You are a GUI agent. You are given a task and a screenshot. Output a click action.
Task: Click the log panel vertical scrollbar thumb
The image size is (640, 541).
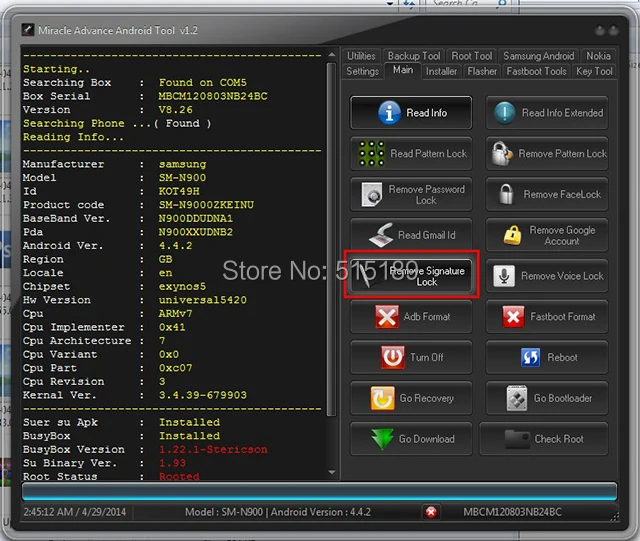coord(331,239)
